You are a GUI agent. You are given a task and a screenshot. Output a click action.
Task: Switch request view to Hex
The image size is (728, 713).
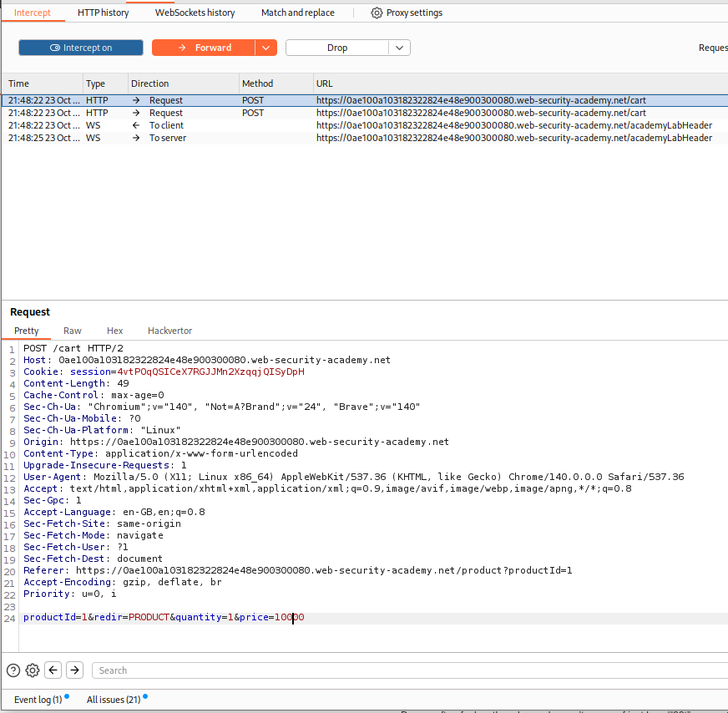[114, 331]
